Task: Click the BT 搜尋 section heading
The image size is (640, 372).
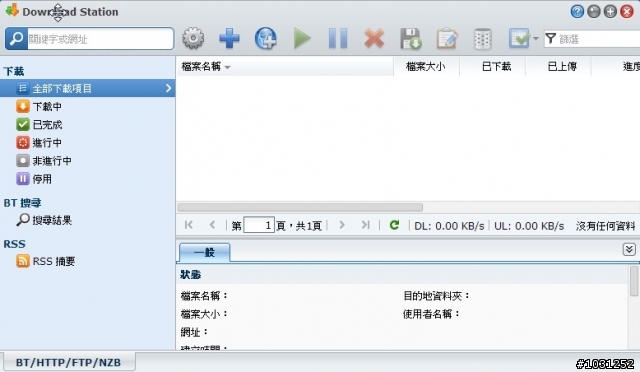Action: pyautogui.click(x=22, y=203)
